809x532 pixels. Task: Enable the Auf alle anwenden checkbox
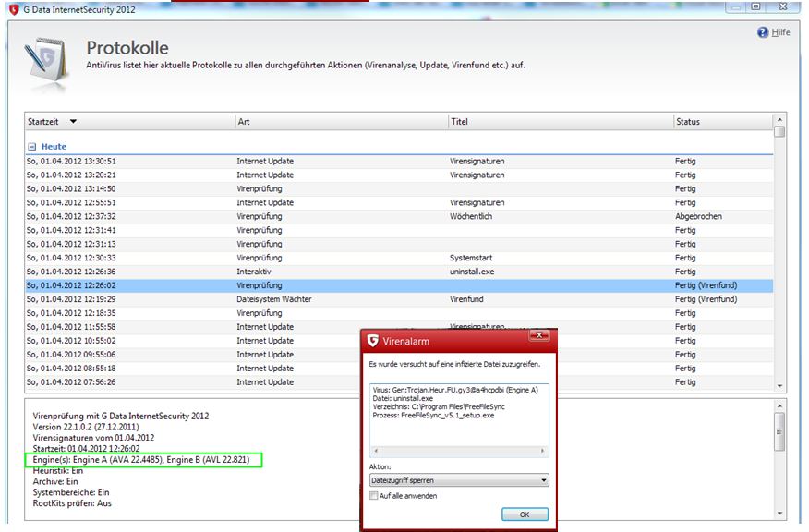click(x=373, y=496)
